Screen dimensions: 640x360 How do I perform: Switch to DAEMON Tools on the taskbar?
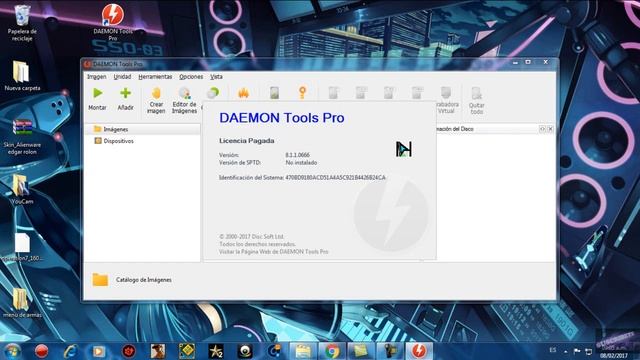click(419, 351)
